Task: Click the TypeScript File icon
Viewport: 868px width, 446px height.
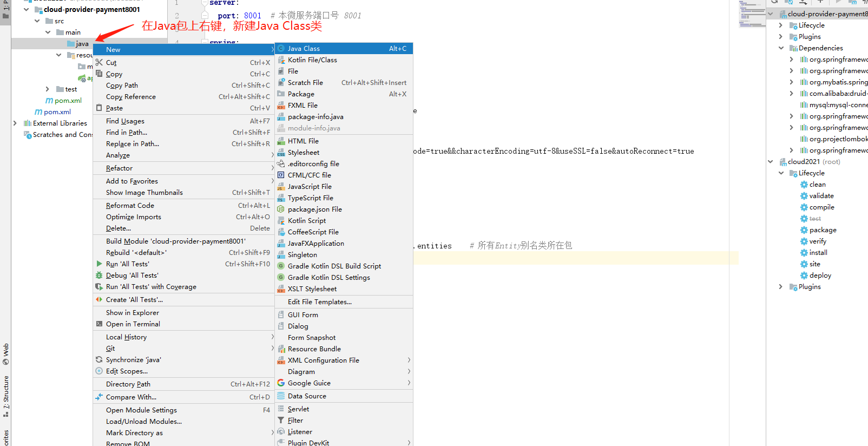Action: [281, 198]
